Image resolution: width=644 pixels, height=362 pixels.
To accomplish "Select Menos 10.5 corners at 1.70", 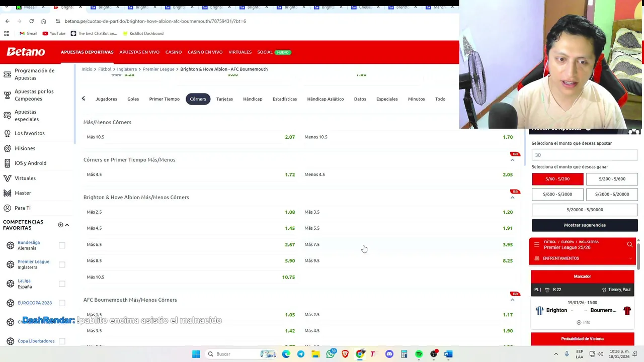I will pyautogui.click(x=409, y=137).
